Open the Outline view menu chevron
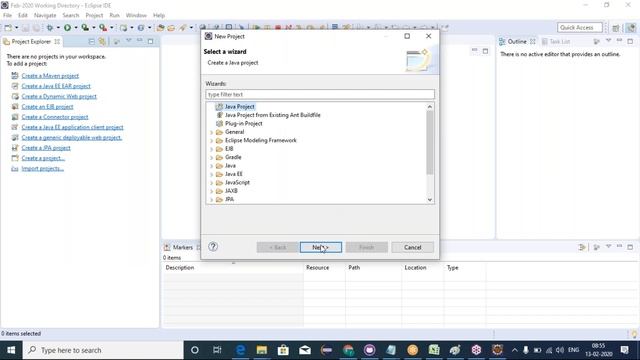Screen dimensions: 640x360 pos(609,41)
